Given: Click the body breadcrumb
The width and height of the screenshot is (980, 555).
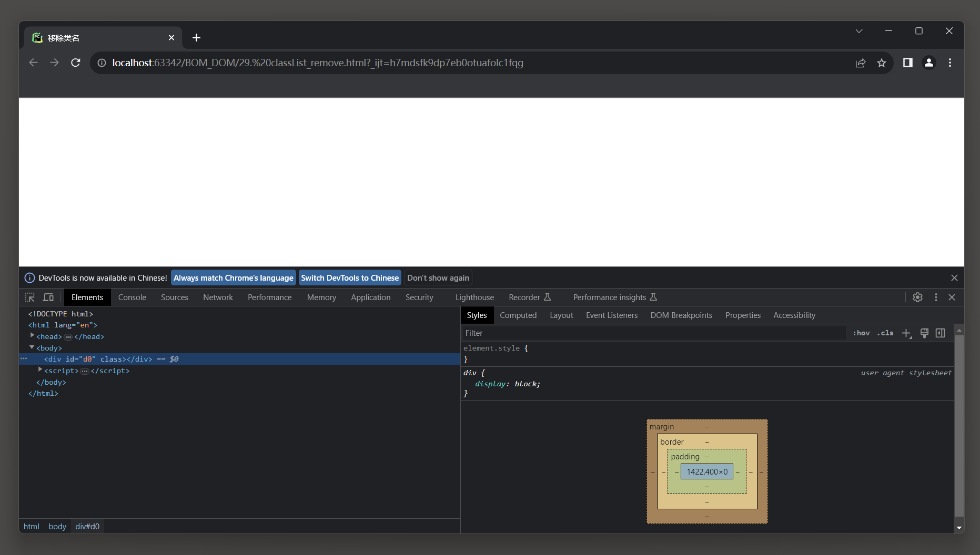Looking at the screenshot, I should click(x=57, y=527).
